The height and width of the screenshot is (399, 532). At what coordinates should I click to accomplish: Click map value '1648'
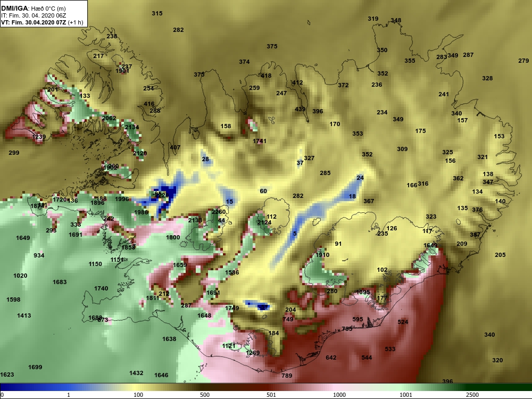pos(204,315)
